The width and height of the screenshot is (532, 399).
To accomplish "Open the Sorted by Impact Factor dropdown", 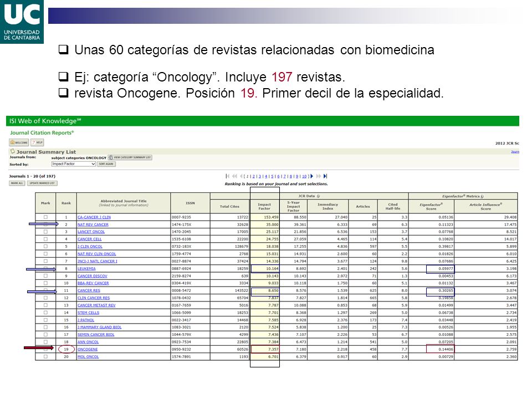I will coord(73,164).
